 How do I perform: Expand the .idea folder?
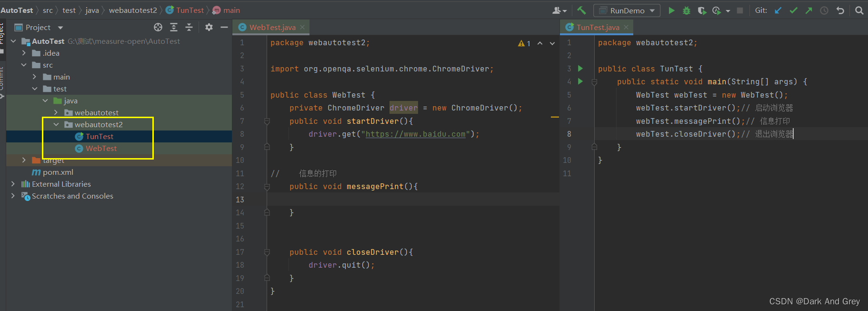click(24, 53)
